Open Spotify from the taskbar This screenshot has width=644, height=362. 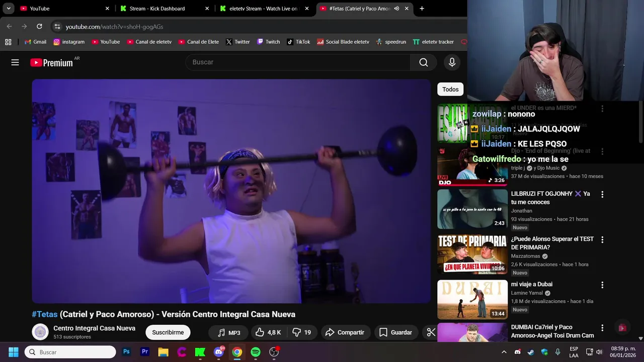point(256,352)
